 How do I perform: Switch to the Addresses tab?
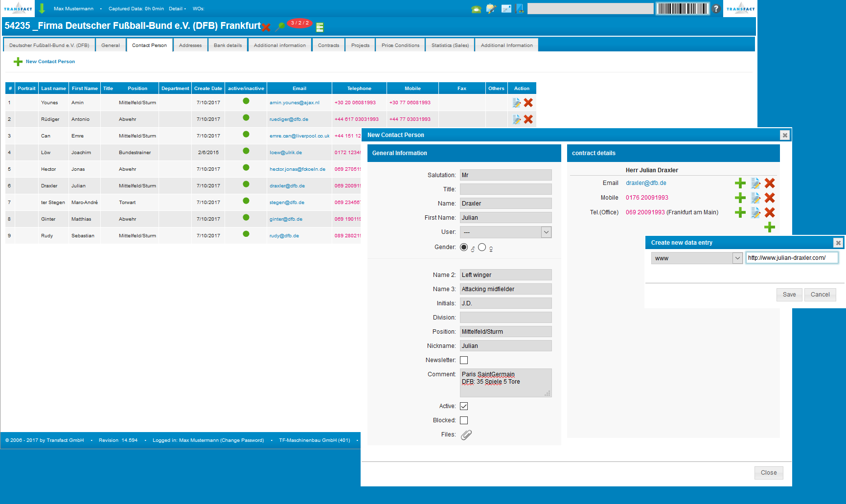[x=190, y=45]
